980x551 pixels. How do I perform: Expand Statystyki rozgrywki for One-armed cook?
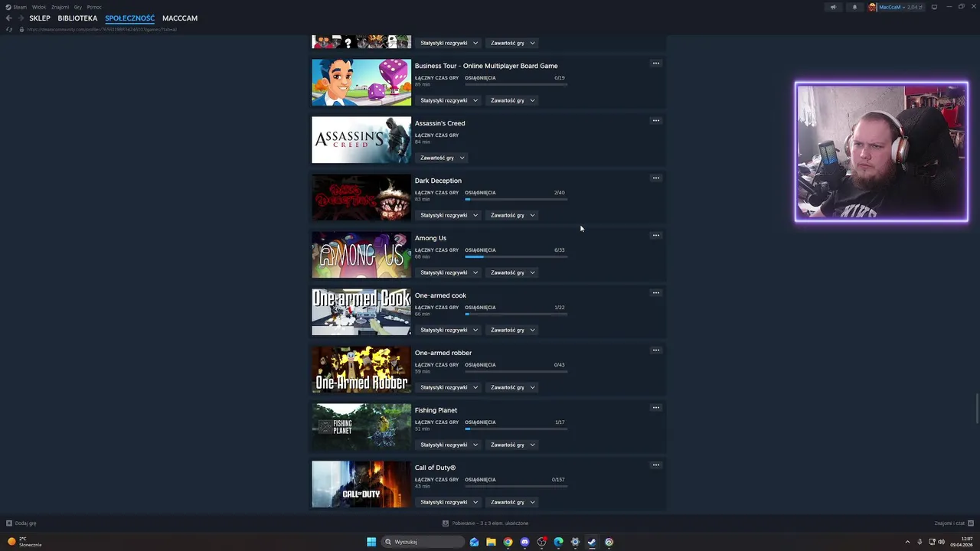(449, 330)
